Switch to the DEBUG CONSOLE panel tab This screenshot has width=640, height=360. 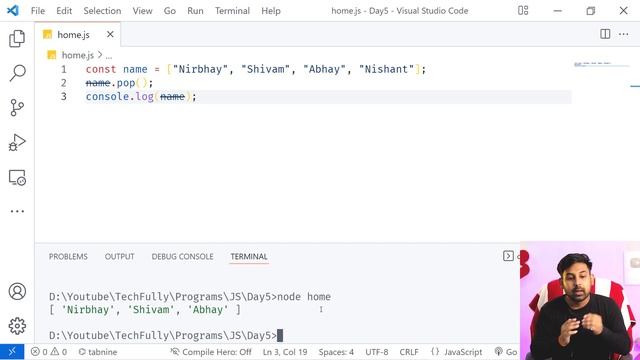[182, 256]
